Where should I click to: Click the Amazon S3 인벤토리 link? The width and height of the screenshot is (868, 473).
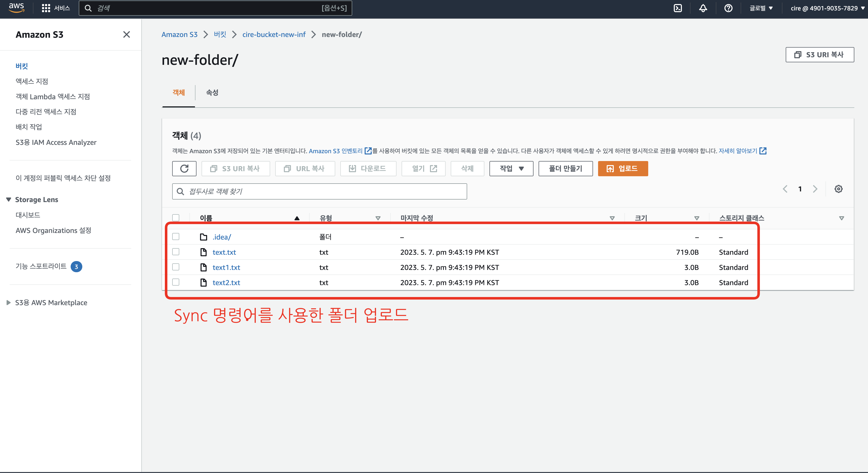[x=336, y=151]
